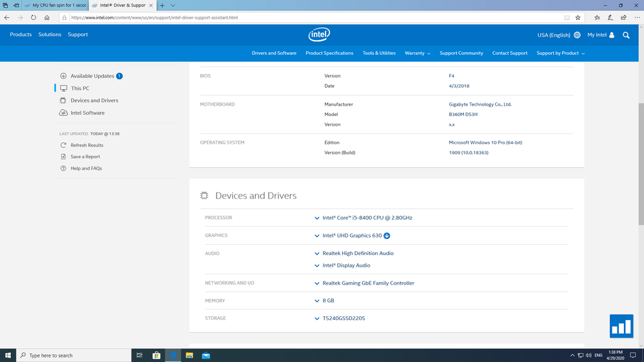The width and height of the screenshot is (644, 362).
Task: Open Task View on taskbar
Action: 140,356
